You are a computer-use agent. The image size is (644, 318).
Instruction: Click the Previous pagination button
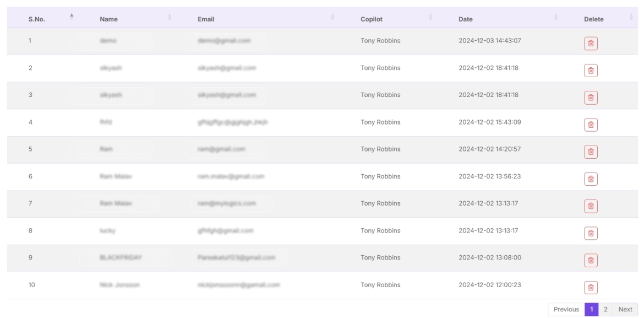(x=566, y=310)
